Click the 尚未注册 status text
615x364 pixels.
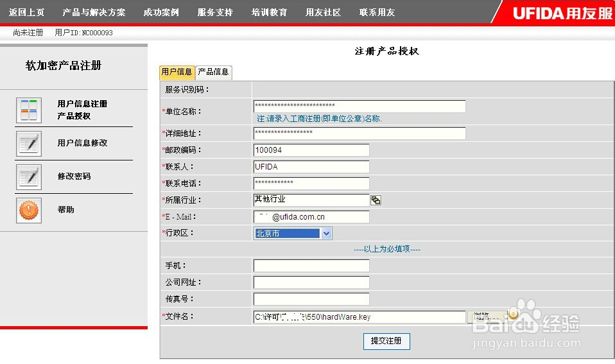tap(28, 33)
